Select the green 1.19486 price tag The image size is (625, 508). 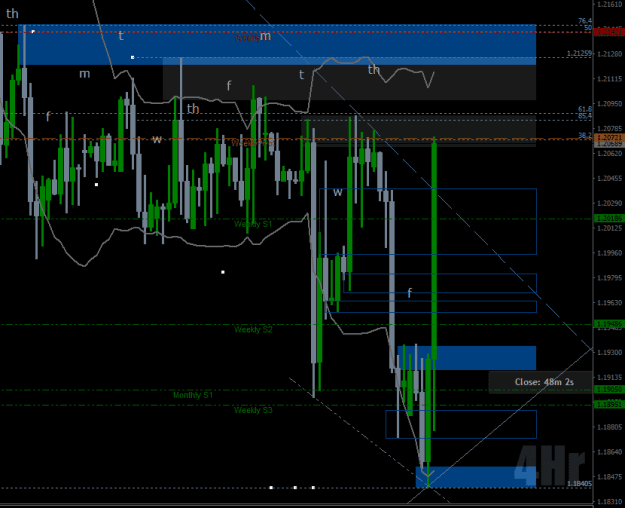coord(609,324)
